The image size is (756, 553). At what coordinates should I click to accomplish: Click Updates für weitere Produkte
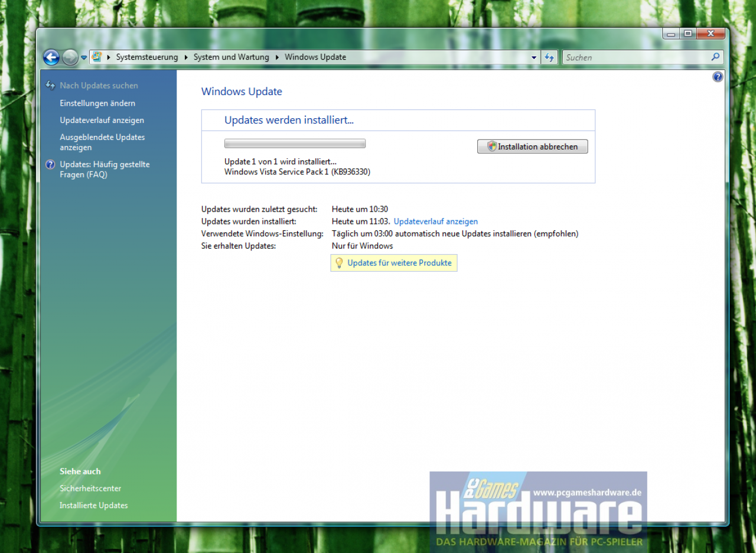(x=399, y=263)
